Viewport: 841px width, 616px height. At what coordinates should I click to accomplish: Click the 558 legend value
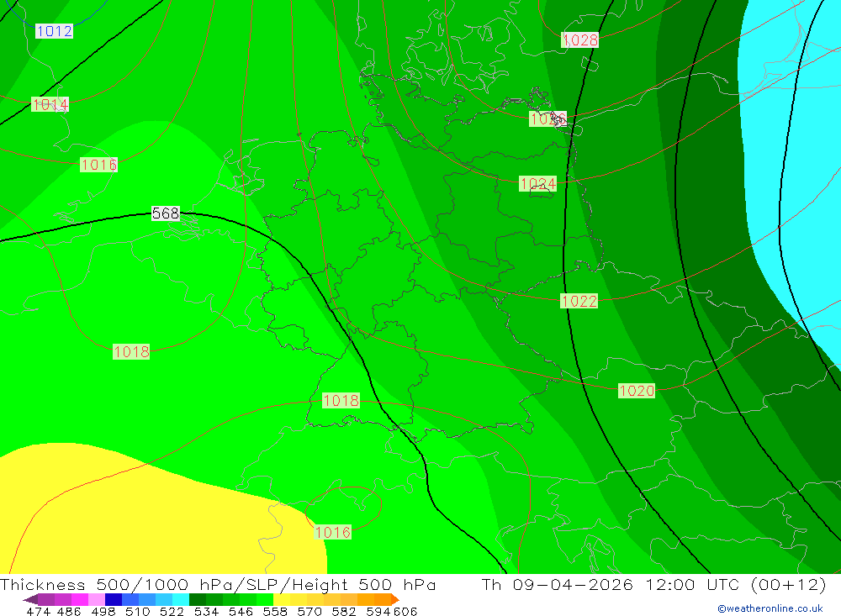point(275,611)
